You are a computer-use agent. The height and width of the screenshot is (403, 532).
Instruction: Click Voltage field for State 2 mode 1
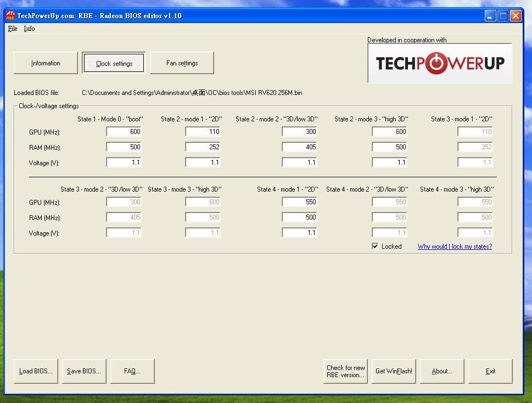point(203,162)
